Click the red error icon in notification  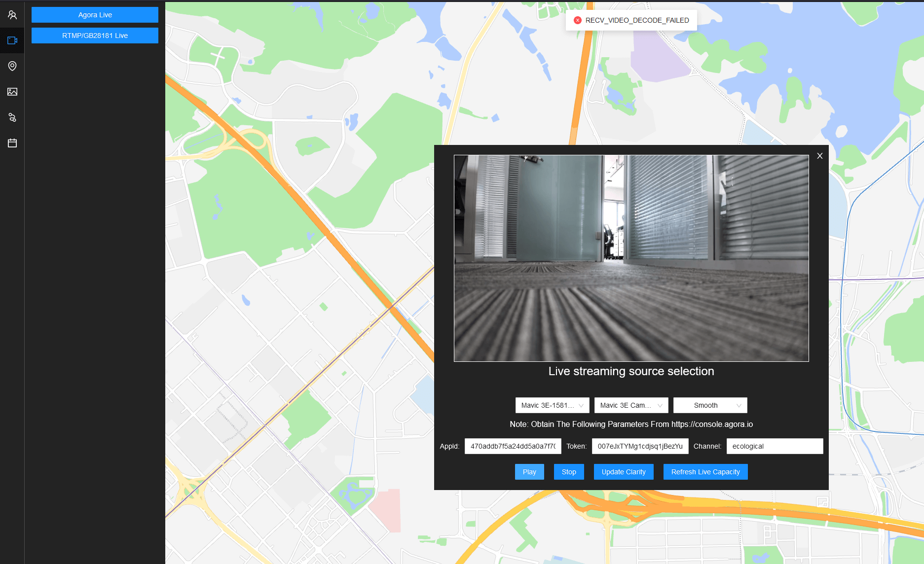[x=577, y=20]
